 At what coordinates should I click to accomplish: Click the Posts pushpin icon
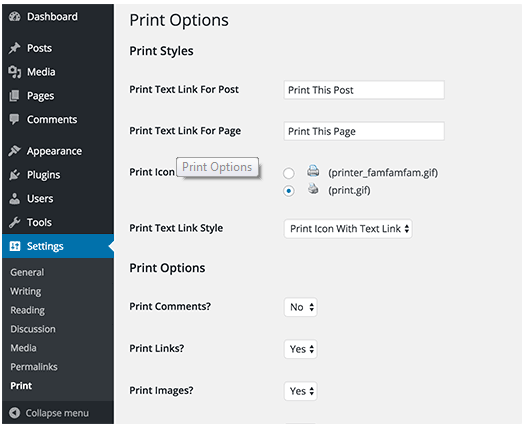click(15, 48)
